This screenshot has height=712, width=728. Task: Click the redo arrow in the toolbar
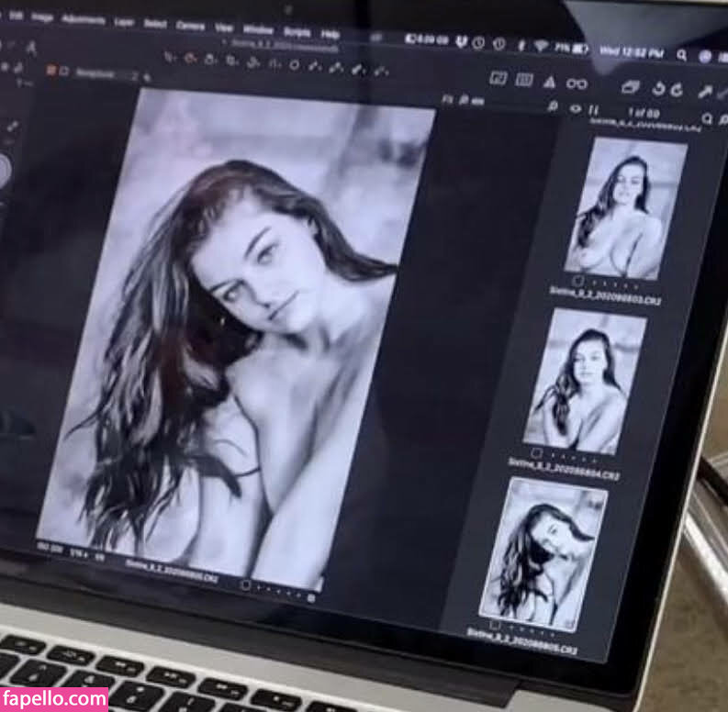click(x=677, y=90)
